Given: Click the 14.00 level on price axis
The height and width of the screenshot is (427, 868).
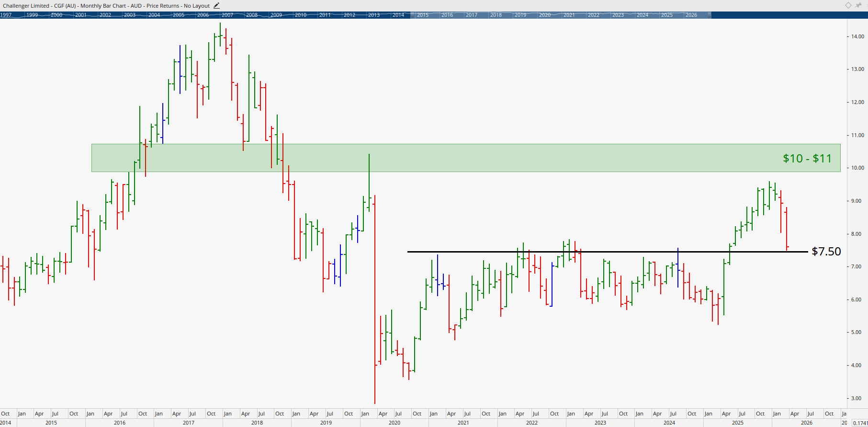Looking at the screenshot, I should (857, 36).
